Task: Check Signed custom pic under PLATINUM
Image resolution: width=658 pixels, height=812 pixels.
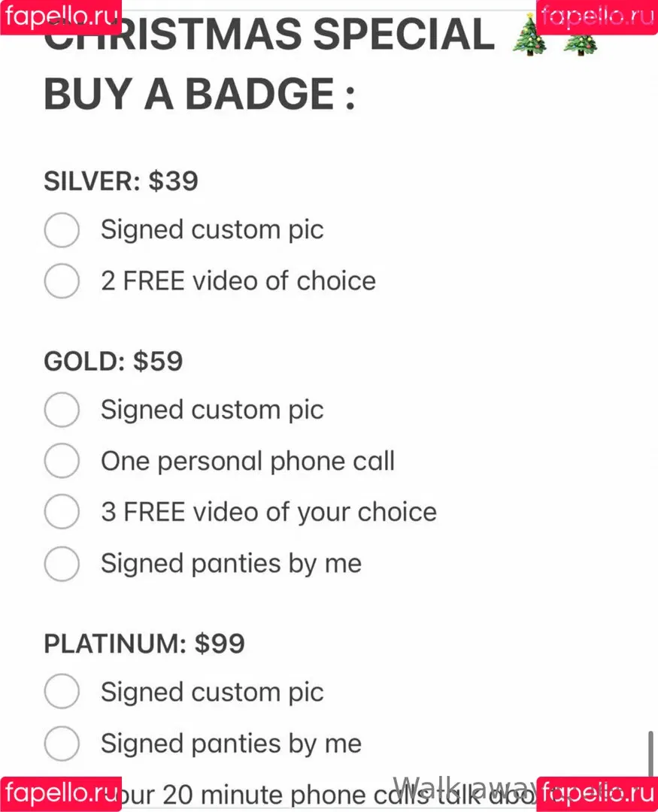Action: 62,692
